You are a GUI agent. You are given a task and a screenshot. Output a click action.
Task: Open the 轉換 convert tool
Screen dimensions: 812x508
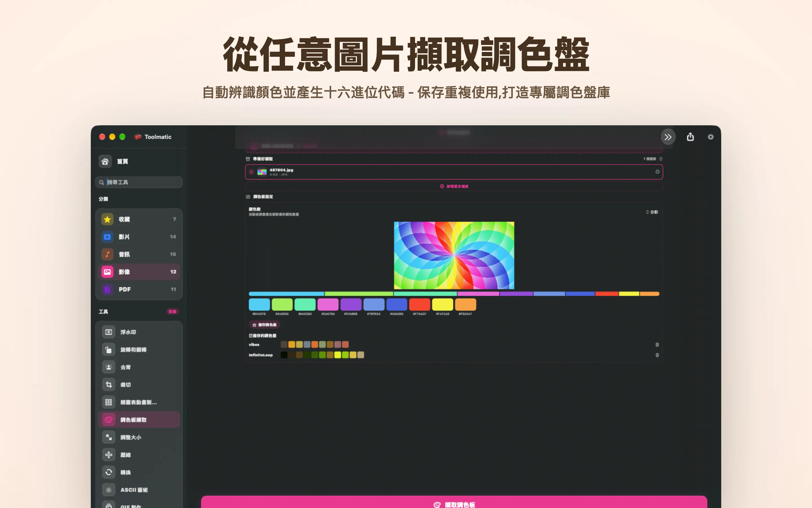139,472
